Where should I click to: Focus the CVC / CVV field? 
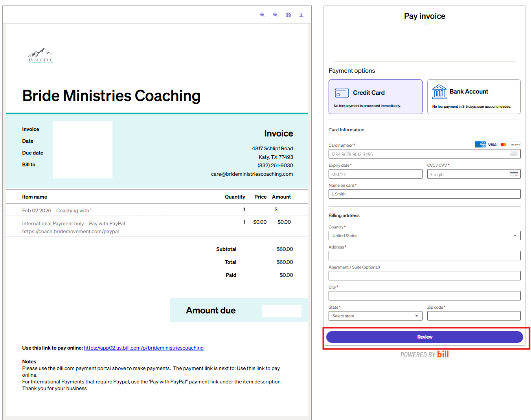474,174
